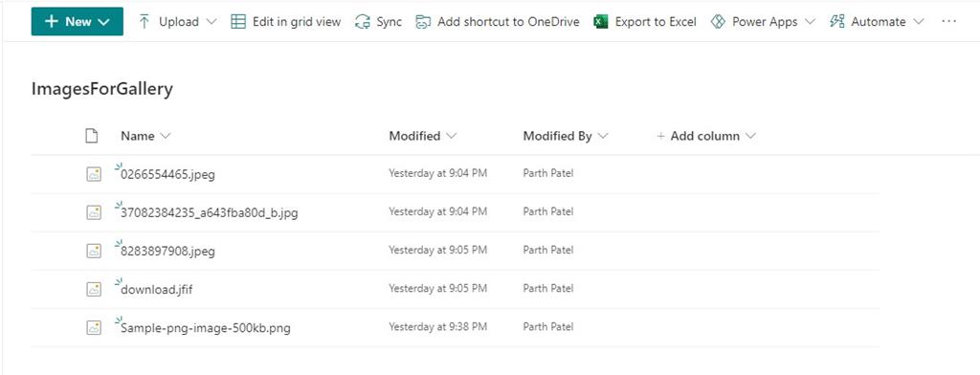980x375 pixels.
Task: Click image icon for 37082384235_a643fba80d_b.jpg
Action: 94,212
